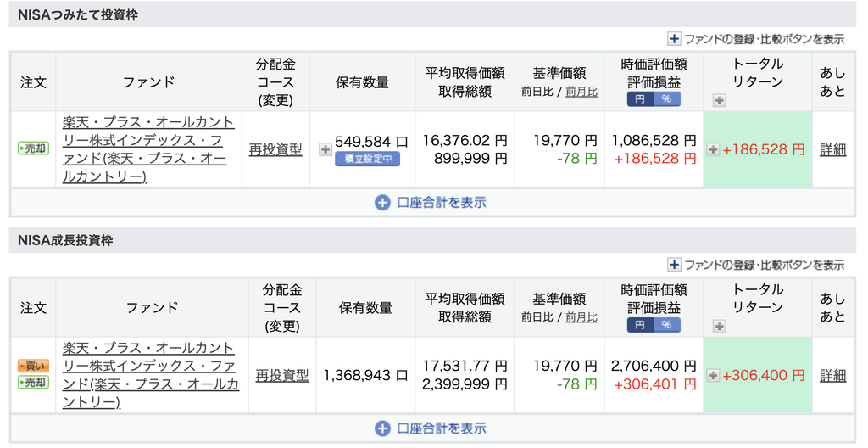Expand plus icon next to +186,528 円 total return
Image resolution: width=868 pixels, height=448 pixels.
(x=713, y=149)
